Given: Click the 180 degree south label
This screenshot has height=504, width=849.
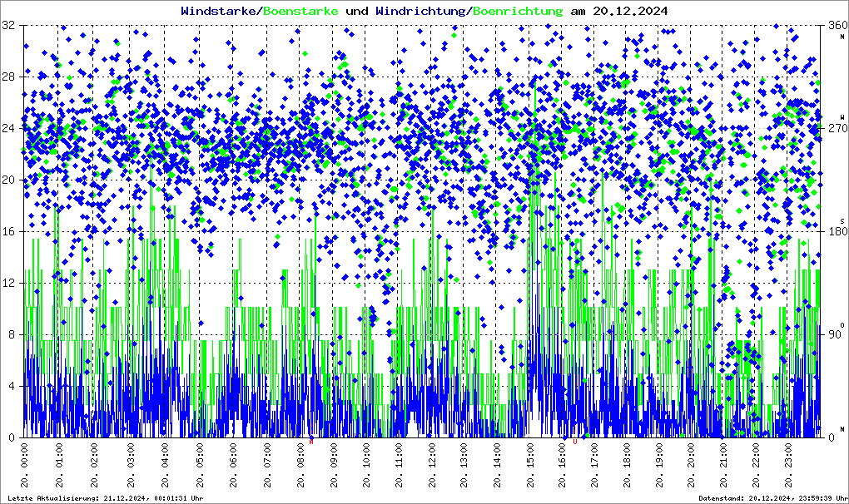Looking at the screenshot, I should point(832,232).
